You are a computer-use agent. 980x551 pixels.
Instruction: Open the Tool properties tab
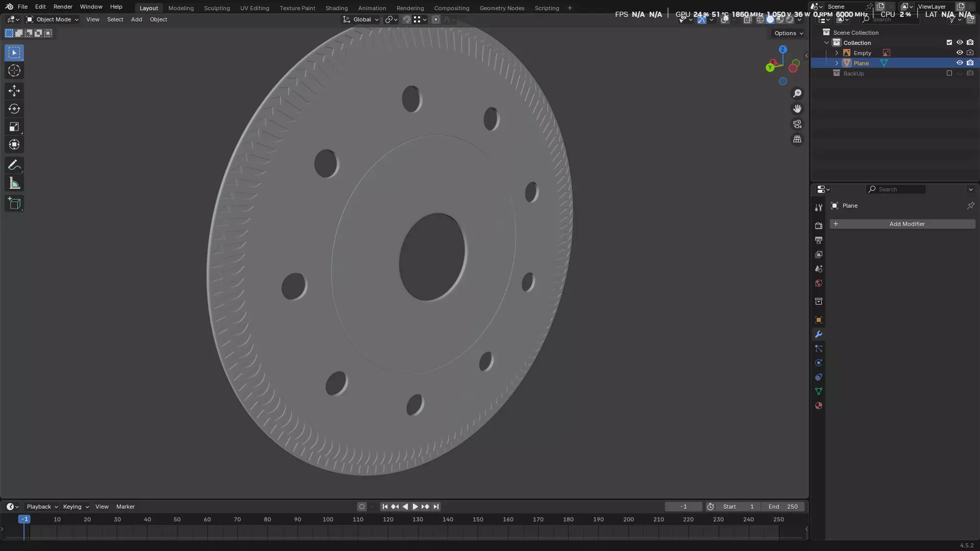point(819,208)
